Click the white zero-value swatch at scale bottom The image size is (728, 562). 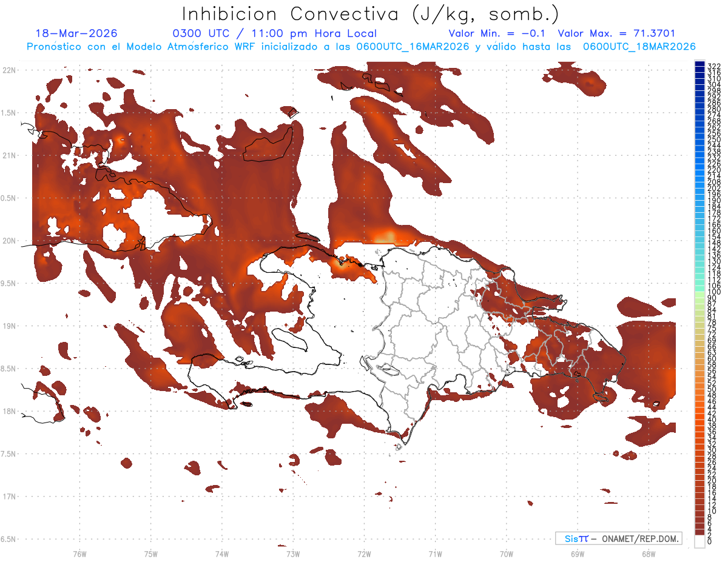[699, 541]
